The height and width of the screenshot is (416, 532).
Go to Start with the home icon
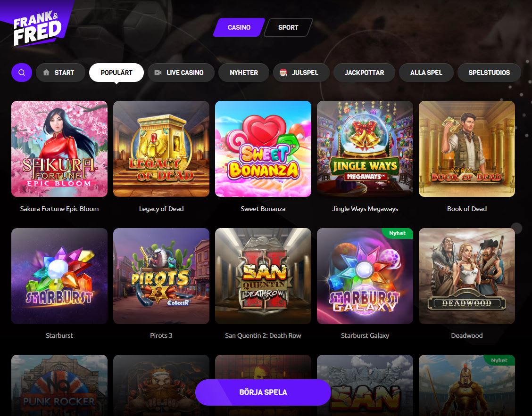[x=60, y=73]
